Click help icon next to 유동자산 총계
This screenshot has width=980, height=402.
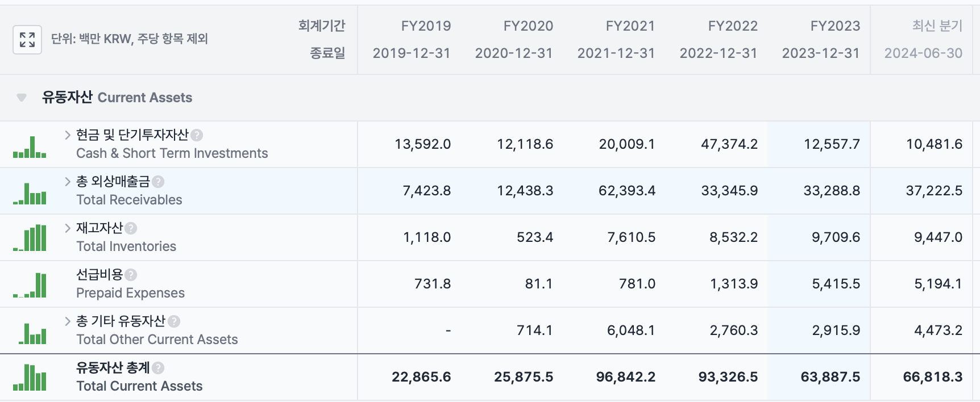[x=158, y=368]
